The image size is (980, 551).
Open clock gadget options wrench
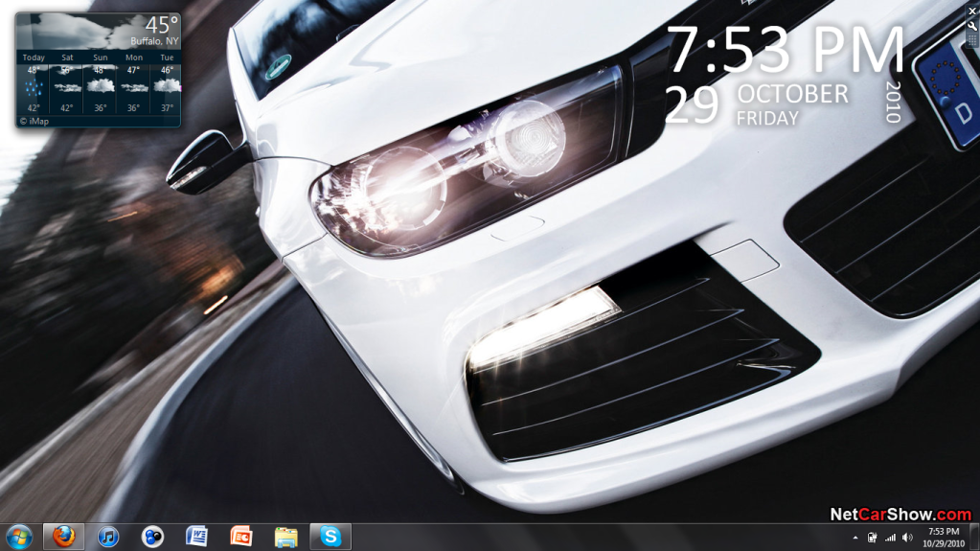[972, 26]
